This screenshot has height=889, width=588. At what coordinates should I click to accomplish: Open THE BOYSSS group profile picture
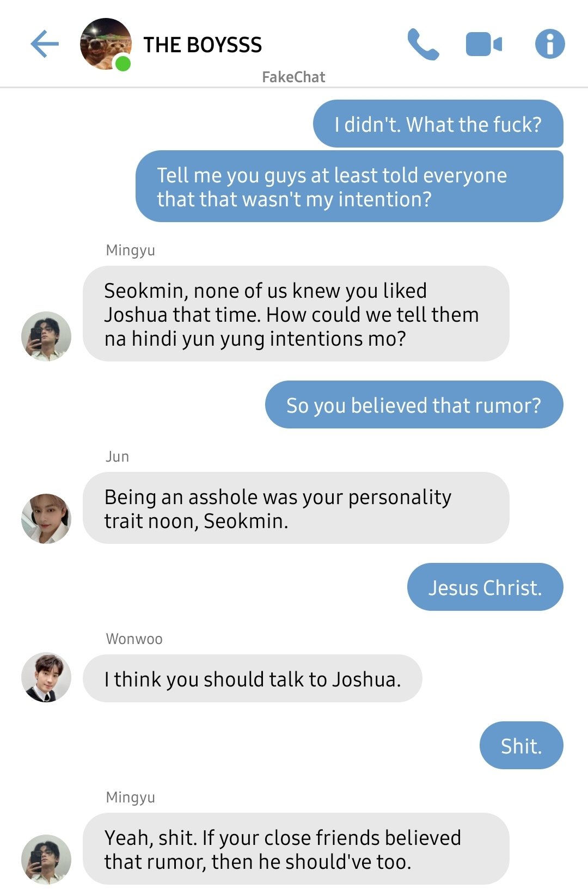click(106, 44)
